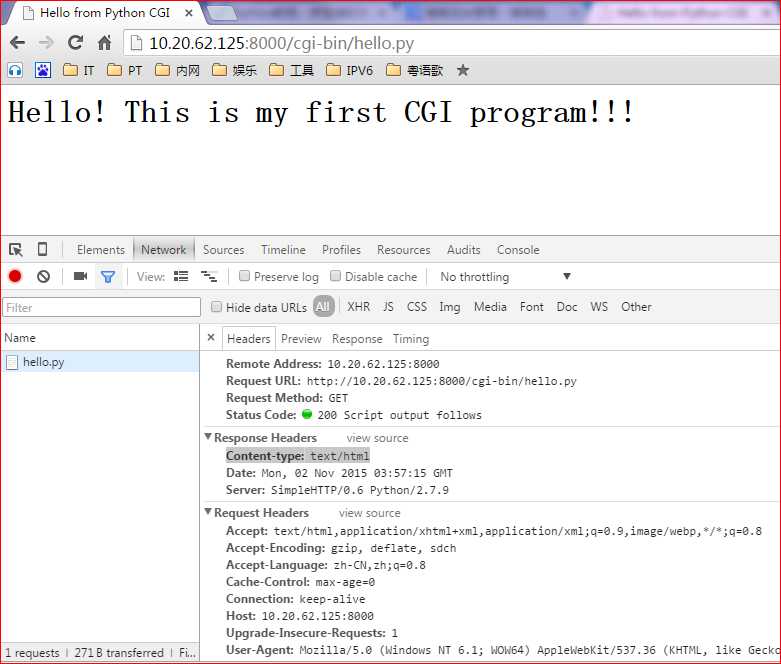
Task: Open the IT bookmarks folder
Action: point(79,70)
